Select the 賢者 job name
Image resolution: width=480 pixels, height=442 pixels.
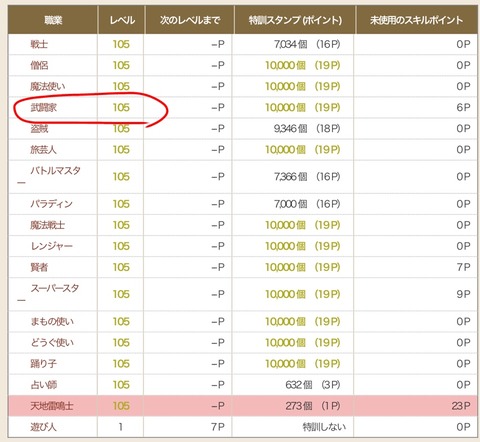[39, 267]
